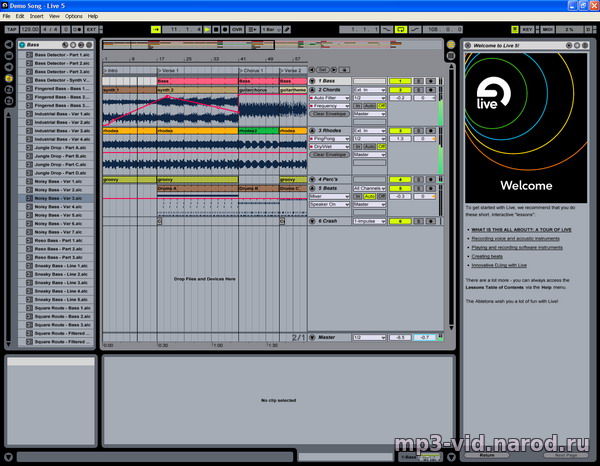Open the Creating beats lesson link

point(487,256)
